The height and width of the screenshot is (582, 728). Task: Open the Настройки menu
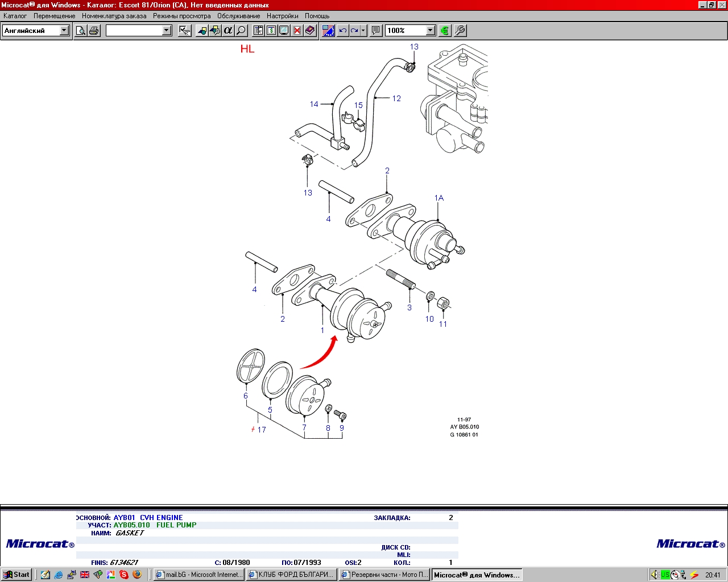tap(282, 16)
